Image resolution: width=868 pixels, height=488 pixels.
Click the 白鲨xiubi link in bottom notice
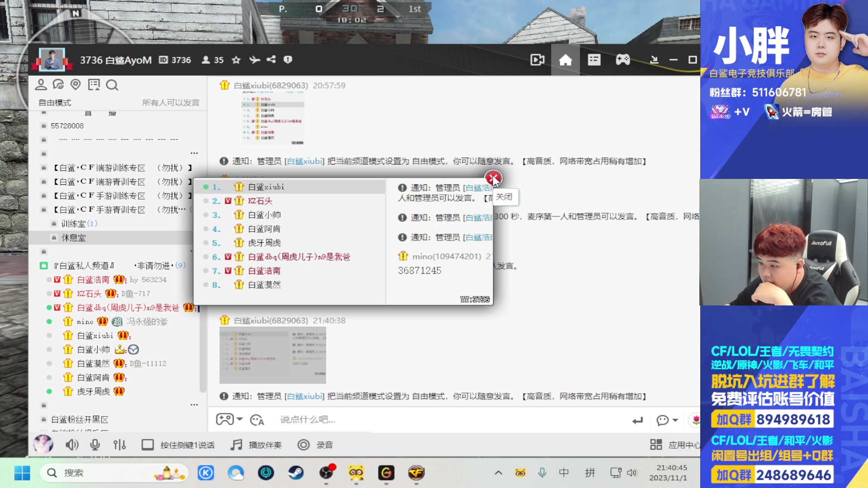pyautogui.click(x=305, y=396)
